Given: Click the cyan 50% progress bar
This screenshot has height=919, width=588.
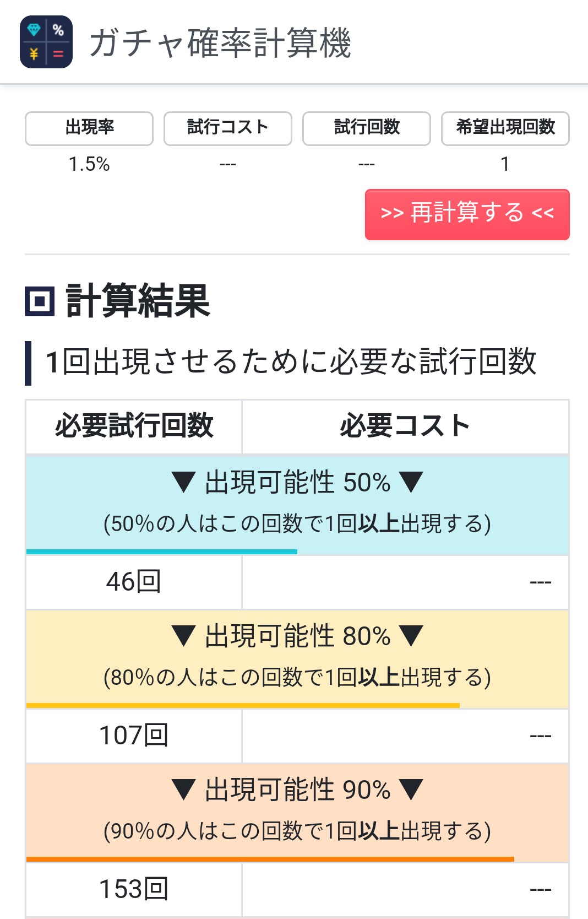Looking at the screenshot, I should coord(162,552).
